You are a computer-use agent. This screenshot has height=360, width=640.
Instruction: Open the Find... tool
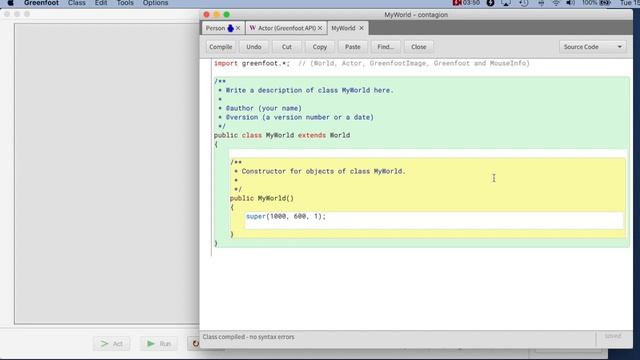pyautogui.click(x=385, y=47)
